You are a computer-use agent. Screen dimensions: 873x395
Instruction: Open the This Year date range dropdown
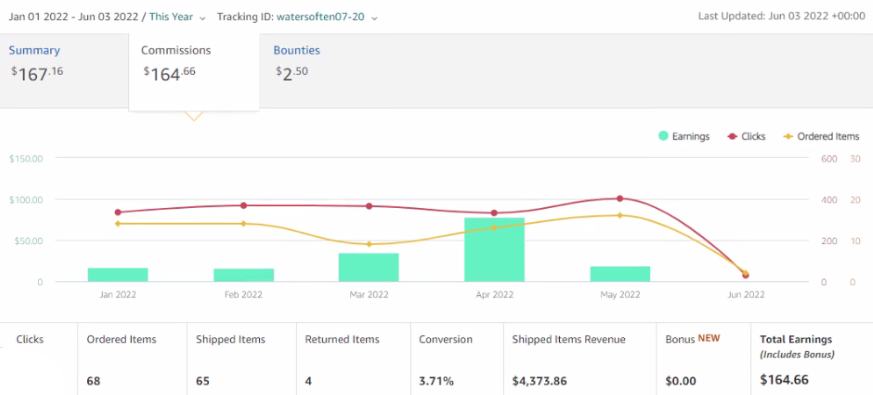pyautogui.click(x=178, y=17)
